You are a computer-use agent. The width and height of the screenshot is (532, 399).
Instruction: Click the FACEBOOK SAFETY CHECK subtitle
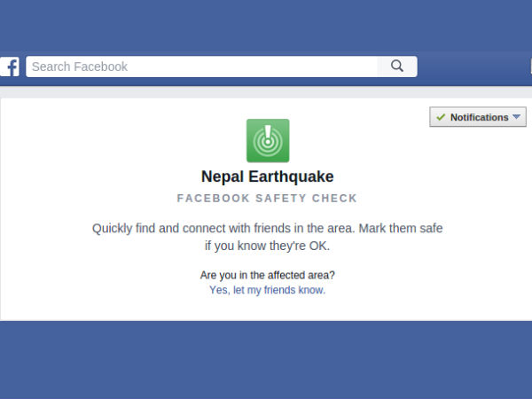(267, 198)
